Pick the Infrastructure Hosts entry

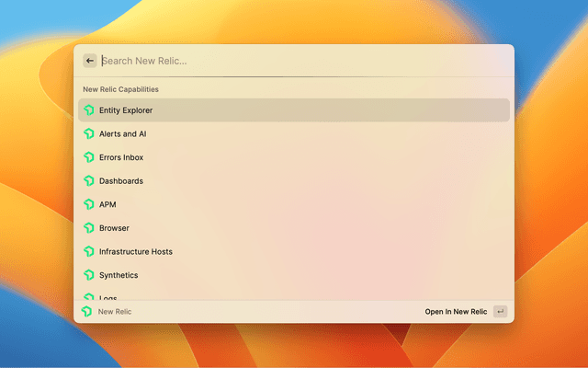click(136, 251)
